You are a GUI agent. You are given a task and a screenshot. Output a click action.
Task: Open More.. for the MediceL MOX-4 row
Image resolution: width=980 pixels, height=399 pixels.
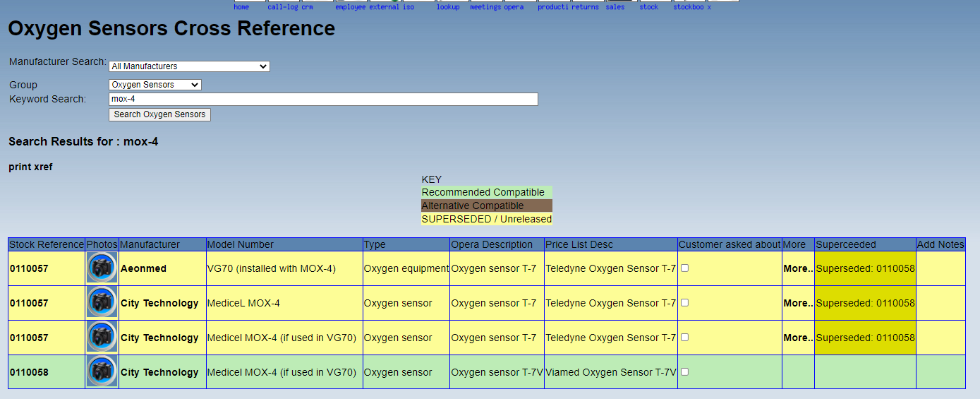pos(798,303)
